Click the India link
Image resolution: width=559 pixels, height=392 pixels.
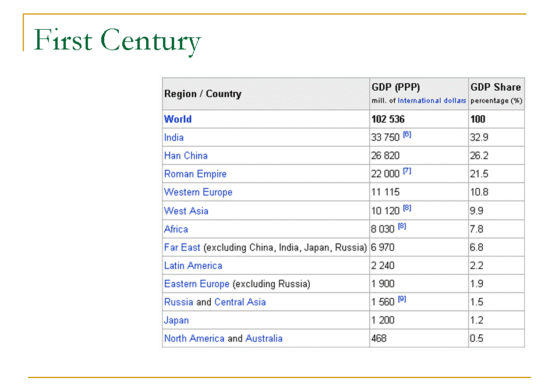click(x=174, y=137)
